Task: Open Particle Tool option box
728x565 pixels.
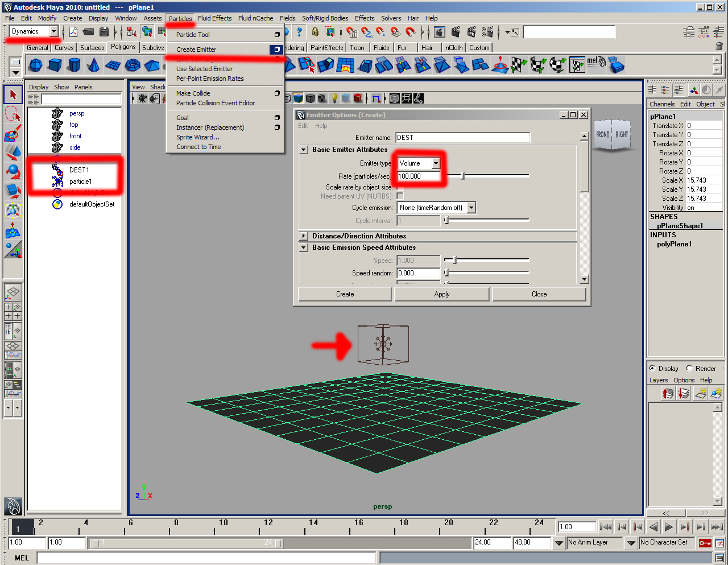Action: 277,35
